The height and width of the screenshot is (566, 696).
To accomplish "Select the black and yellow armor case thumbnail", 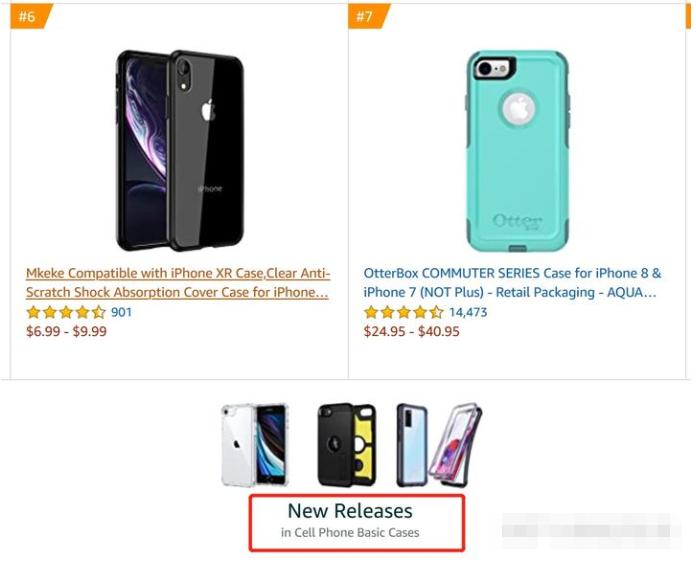I will (x=346, y=444).
